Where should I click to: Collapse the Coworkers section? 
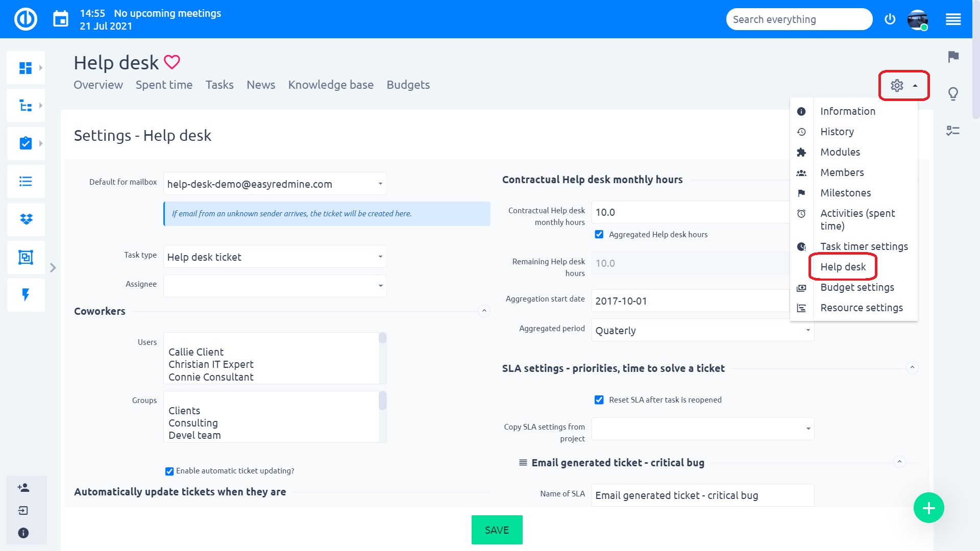484,311
